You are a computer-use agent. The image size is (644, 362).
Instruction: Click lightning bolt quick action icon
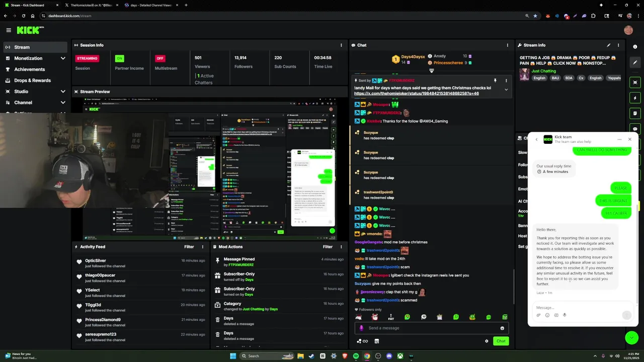coord(635,98)
